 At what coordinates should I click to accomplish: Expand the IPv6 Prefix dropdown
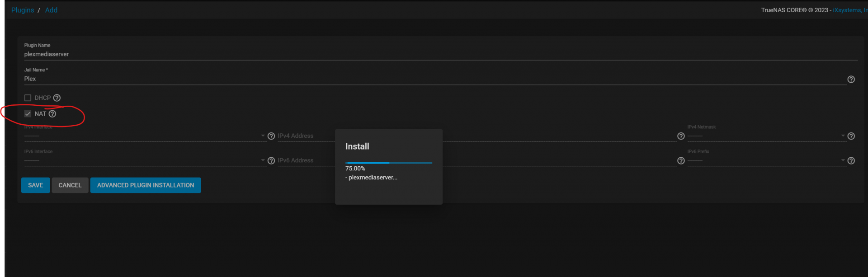coord(766,160)
